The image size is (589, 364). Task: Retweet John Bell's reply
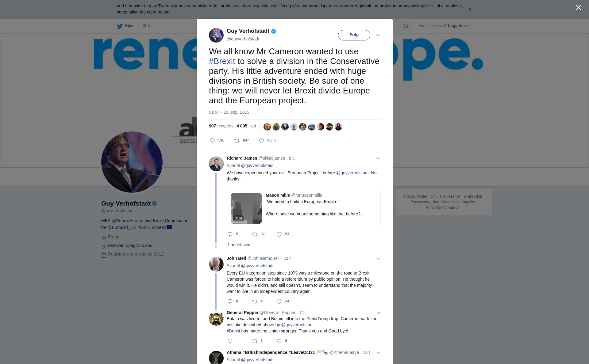255,301
